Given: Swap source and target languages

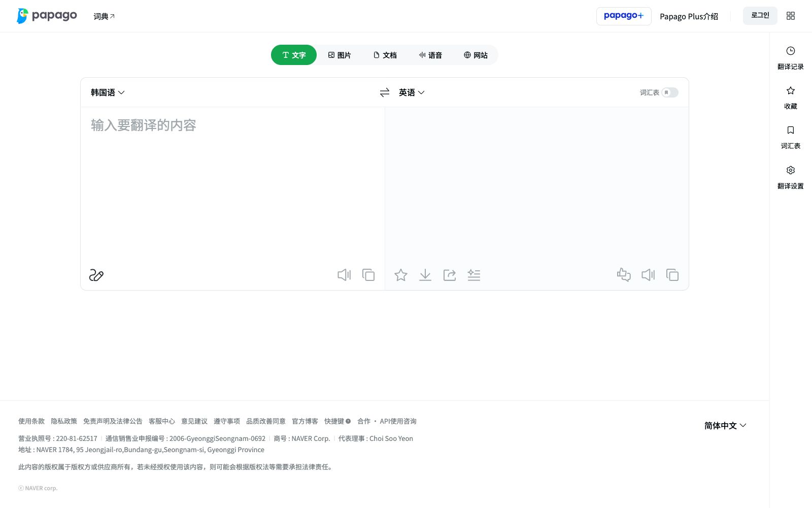Looking at the screenshot, I should click(x=385, y=92).
